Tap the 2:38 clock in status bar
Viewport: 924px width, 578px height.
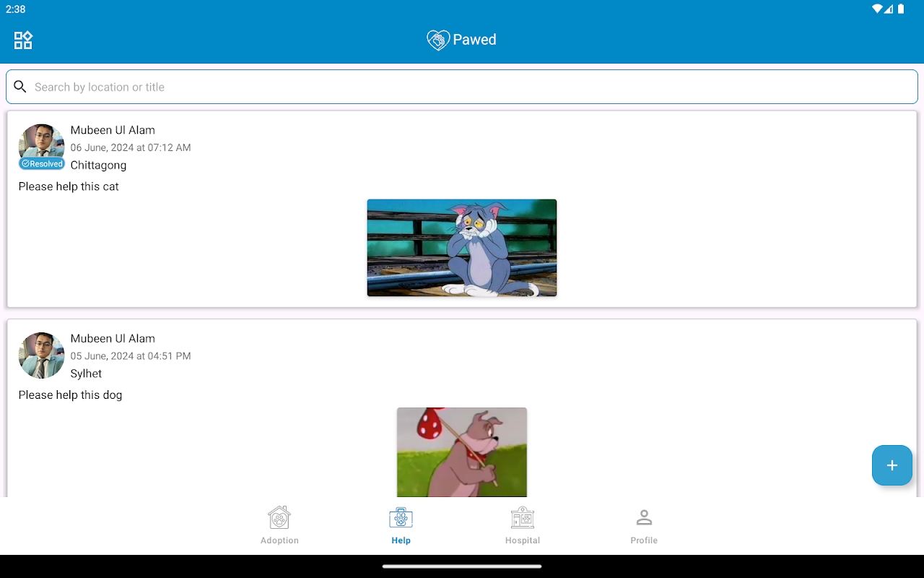[x=15, y=9]
